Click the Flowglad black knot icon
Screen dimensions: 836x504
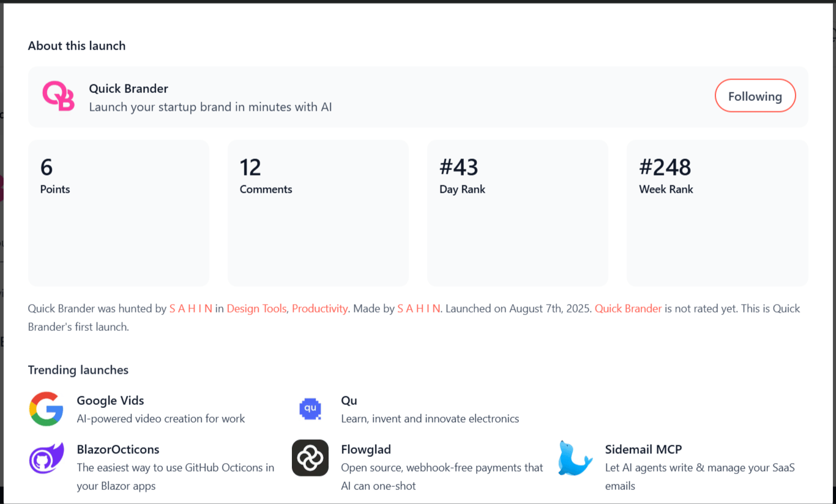310,458
